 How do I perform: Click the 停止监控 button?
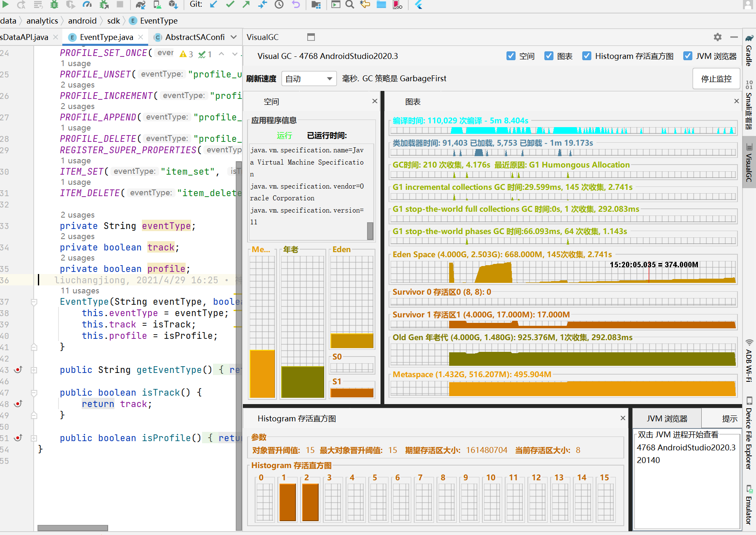pyautogui.click(x=716, y=79)
